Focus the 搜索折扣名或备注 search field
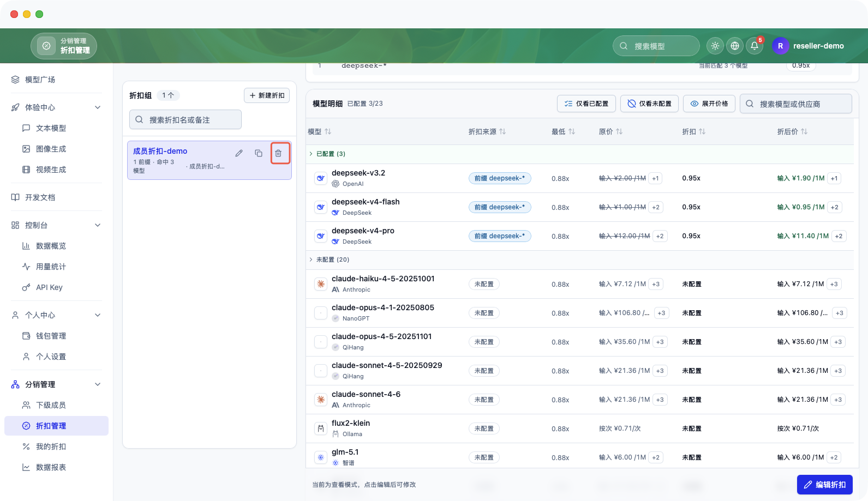 (185, 119)
